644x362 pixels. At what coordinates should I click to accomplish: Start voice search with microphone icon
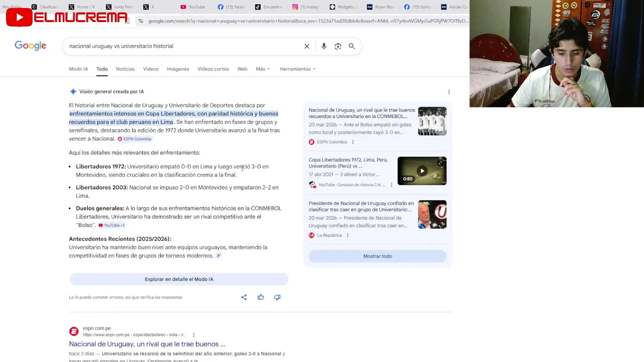[x=324, y=46]
